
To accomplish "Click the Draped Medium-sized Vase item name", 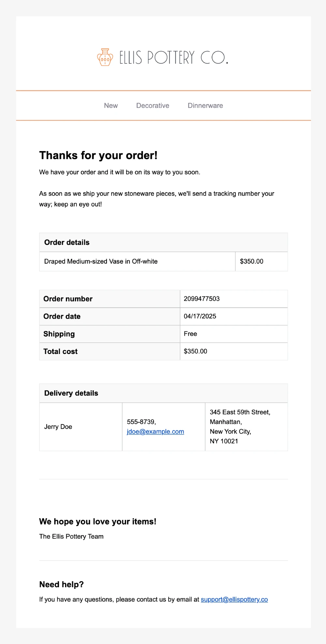I will tap(101, 261).
